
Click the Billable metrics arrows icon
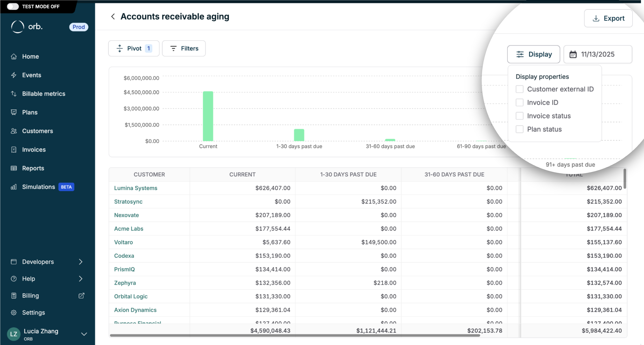coord(14,94)
